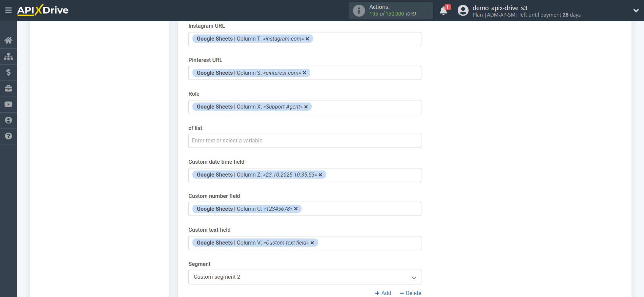Expand the account dropdown chevron
Screen dimensions: 644x297
(636, 10)
